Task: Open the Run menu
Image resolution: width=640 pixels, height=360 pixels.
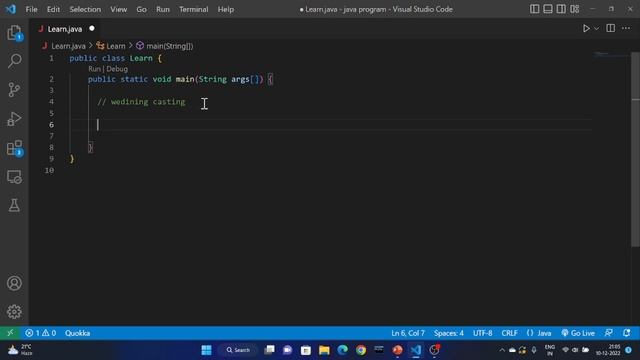Action: (x=162, y=9)
